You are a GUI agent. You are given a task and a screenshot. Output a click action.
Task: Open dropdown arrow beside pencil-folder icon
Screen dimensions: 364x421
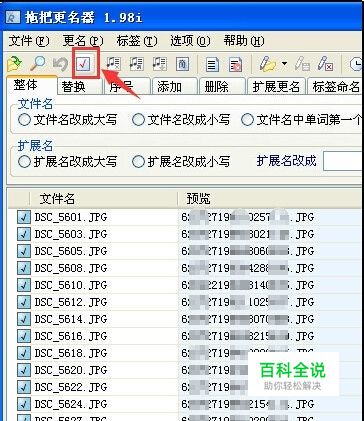point(284,63)
